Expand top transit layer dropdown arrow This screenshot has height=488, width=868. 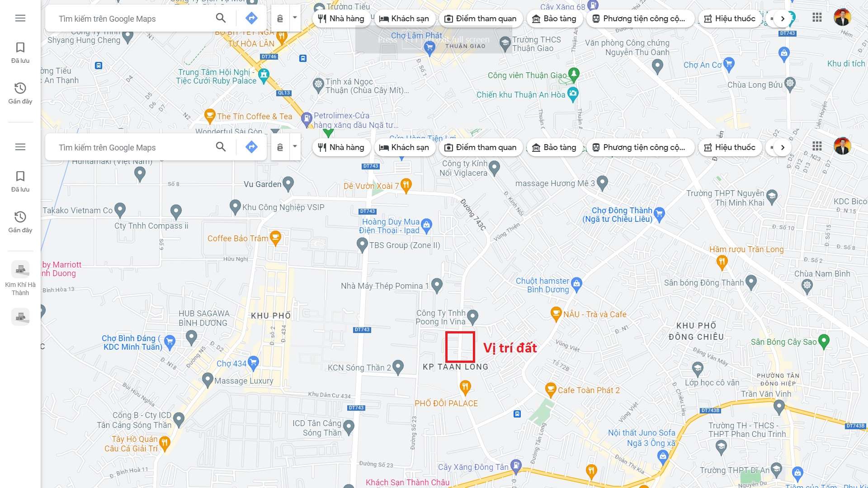click(x=295, y=18)
